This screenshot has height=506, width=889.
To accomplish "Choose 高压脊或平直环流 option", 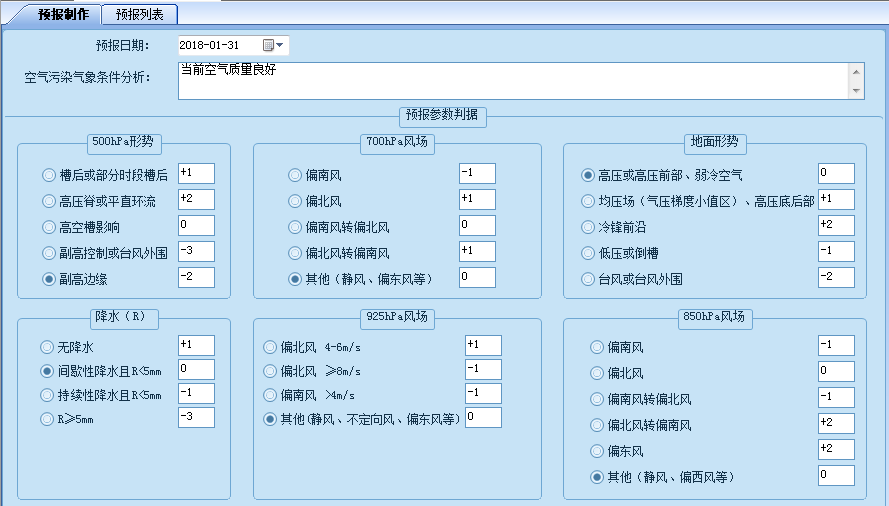I will pyautogui.click(x=49, y=201).
